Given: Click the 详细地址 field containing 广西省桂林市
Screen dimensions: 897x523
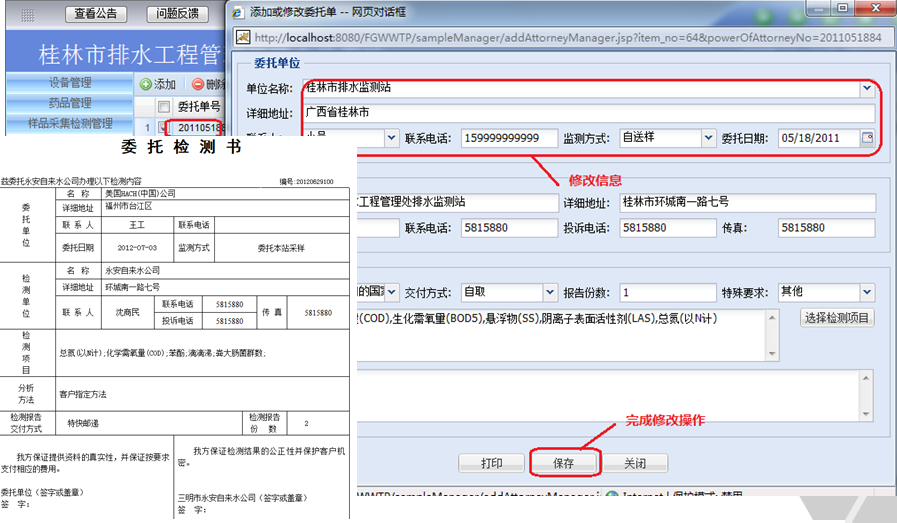Looking at the screenshot, I should point(589,113).
